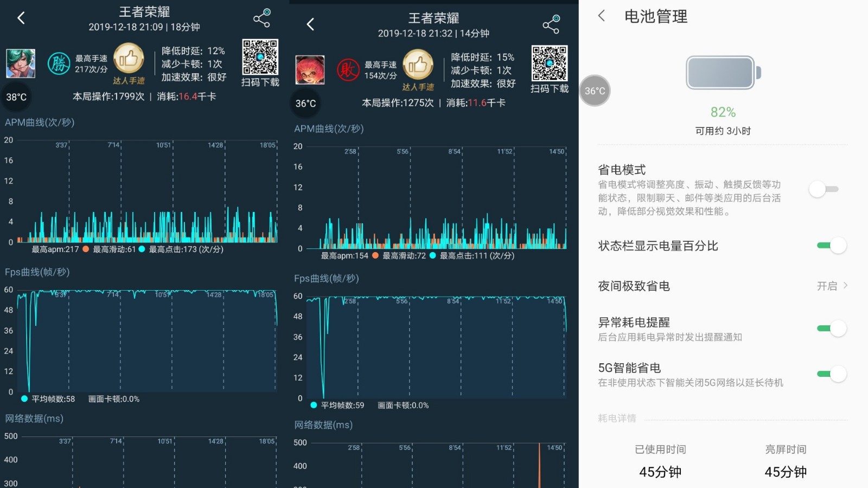Viewport: 868px width, 488px height.
Task: Go back from the 18-minute game report
Action: click(21, 18)
